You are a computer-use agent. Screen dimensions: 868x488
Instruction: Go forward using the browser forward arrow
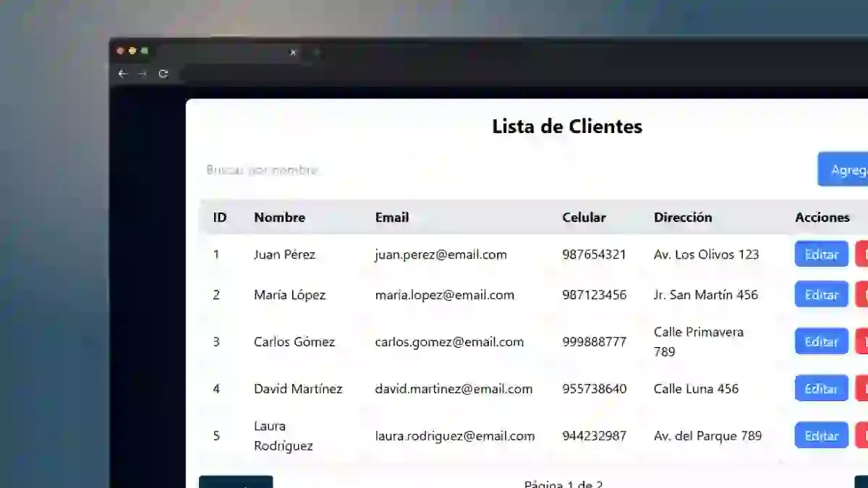[x=142, y=74]
